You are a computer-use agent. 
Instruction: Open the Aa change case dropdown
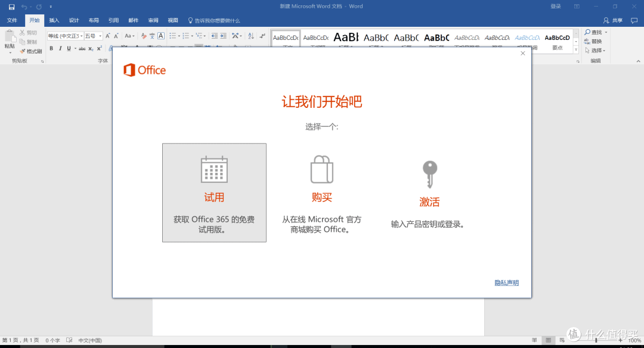click(130, 36)
